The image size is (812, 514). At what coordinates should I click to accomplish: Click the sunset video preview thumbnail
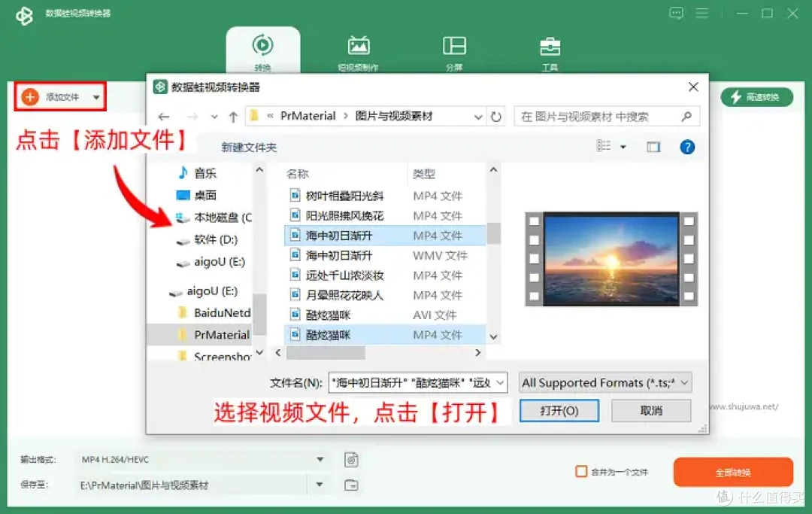611,259
